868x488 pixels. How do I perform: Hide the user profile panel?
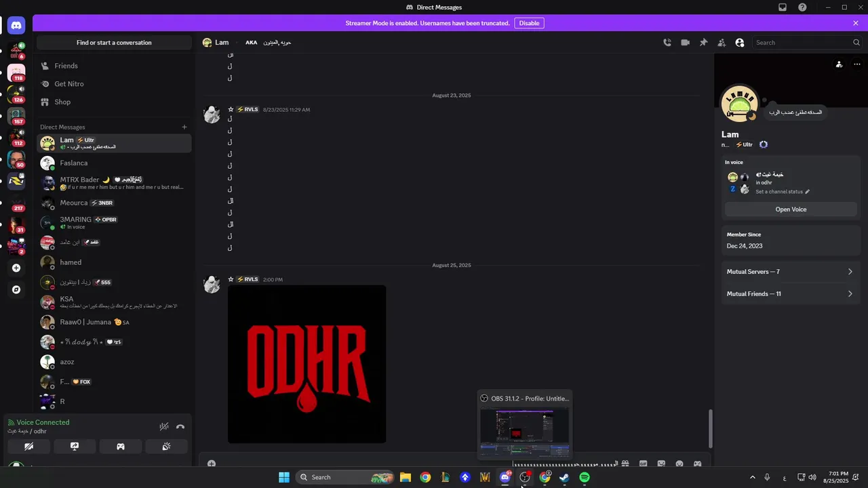click(740, 42)
